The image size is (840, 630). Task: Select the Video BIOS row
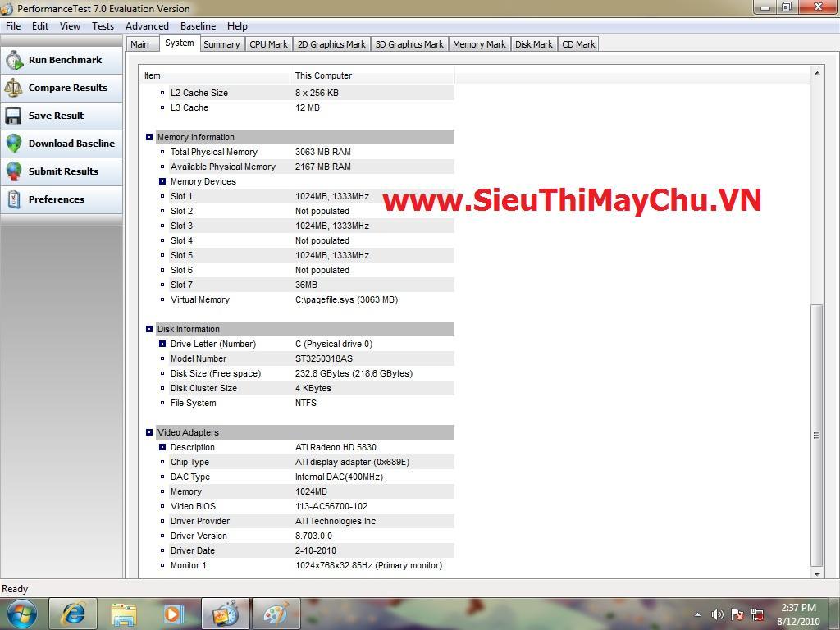[x=305, y=506]
